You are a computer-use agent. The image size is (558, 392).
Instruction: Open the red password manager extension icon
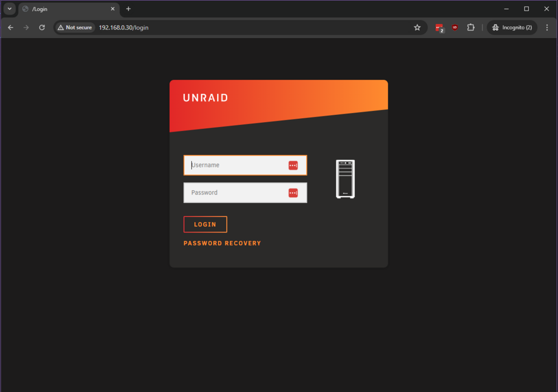439,28
